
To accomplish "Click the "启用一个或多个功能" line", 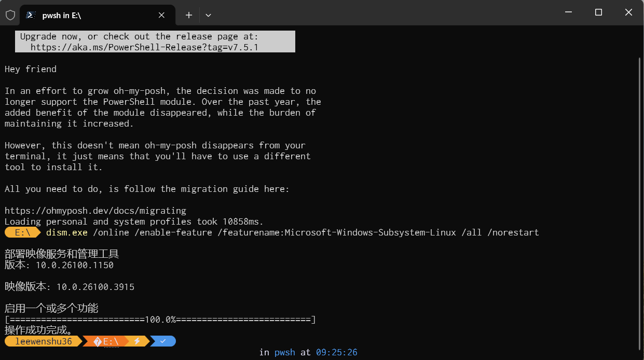I will tap(51, 308).
